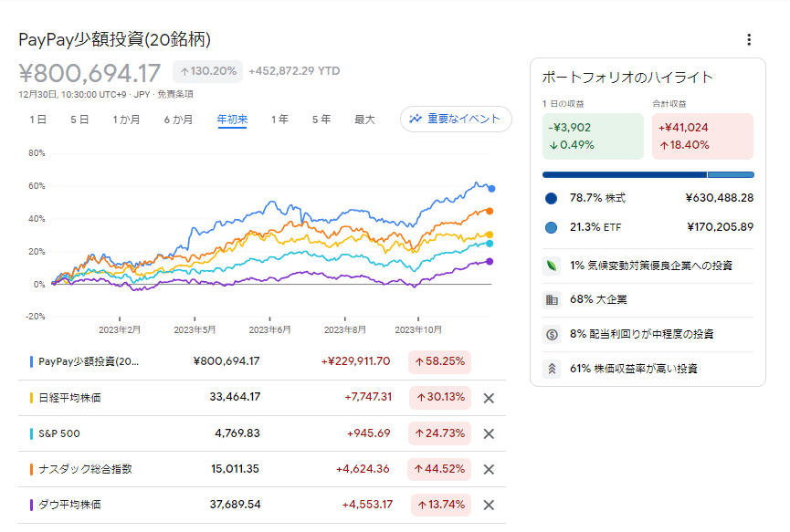This screenshot has width=790, height=532.
Task: Click the double-chevron earnings-yield icon
Action: click(551, 369)
